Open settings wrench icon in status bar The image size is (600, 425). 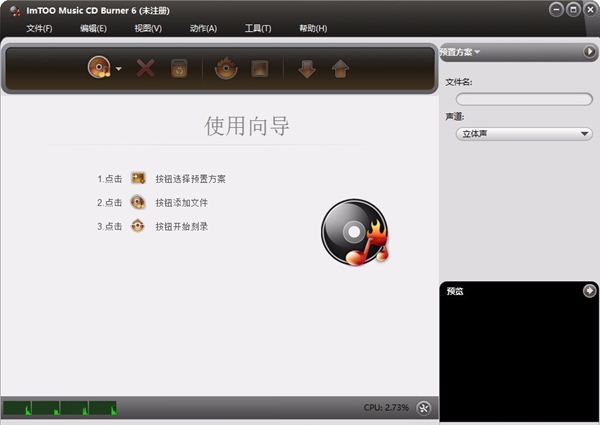coord(424,408)
